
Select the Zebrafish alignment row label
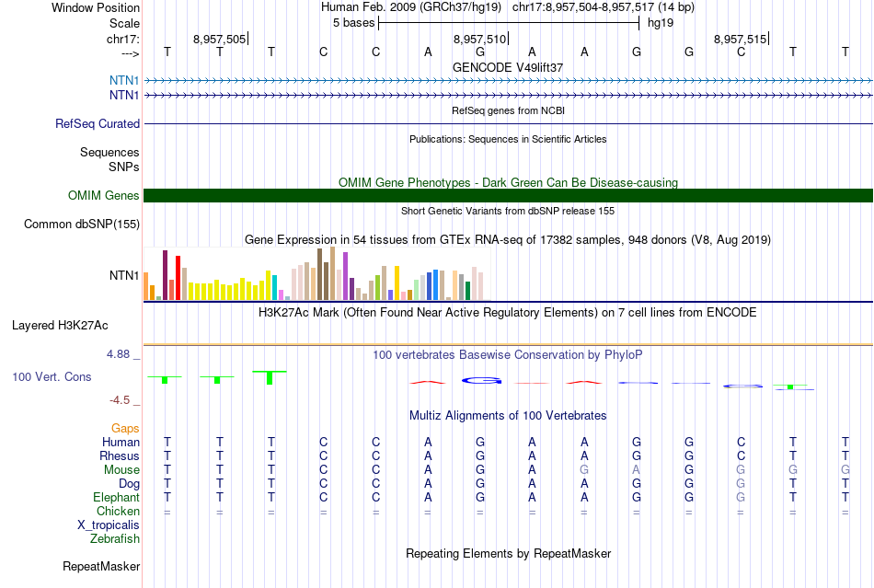[115, 539]
